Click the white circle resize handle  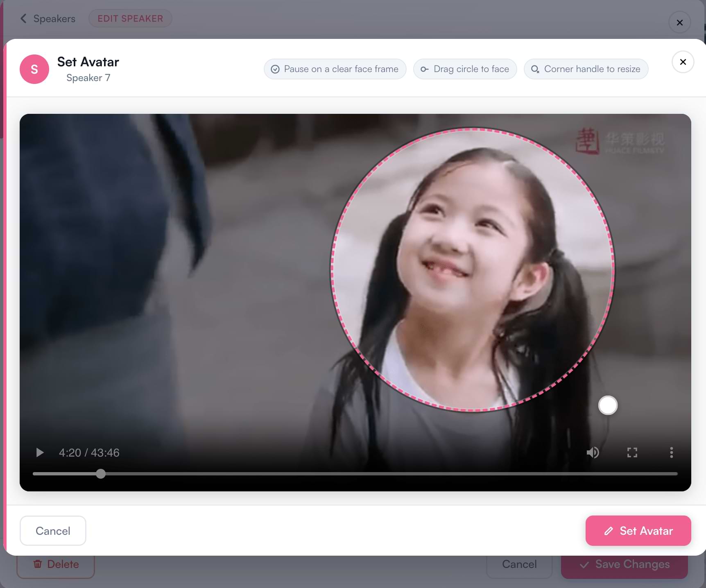click(608, 405)
